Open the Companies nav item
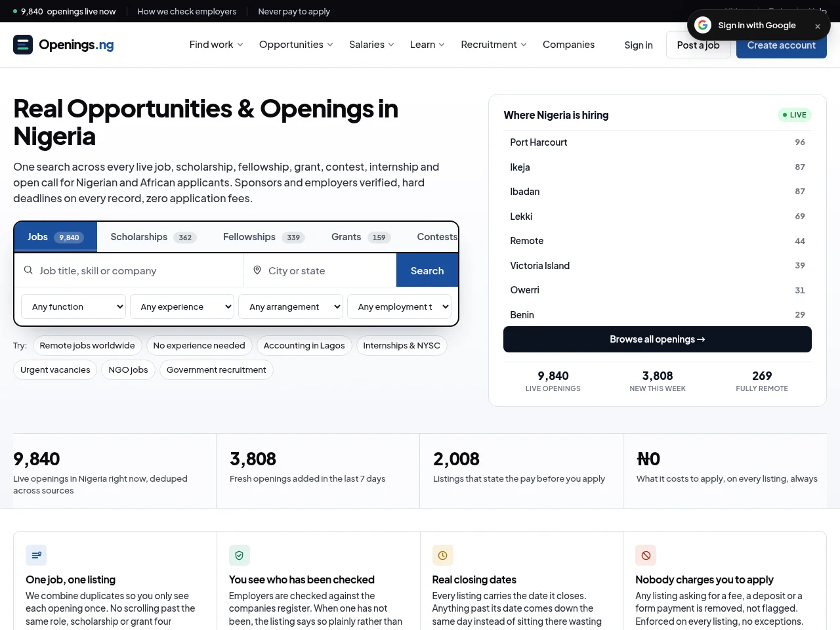Image resolution: width=840 pixels, height=630 pixels. (x=568, y=45)
